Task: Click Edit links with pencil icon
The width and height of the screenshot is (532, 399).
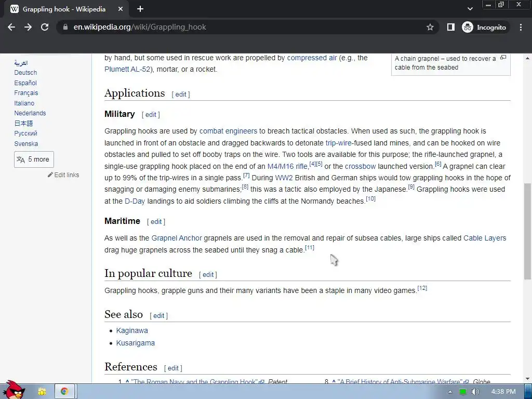Action: coord(63,175)
